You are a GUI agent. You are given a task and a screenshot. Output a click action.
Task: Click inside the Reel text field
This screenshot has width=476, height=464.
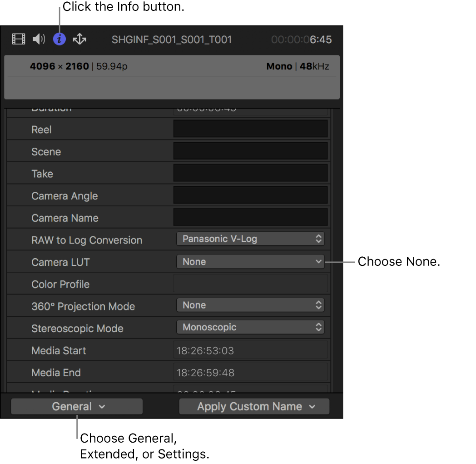(x=250, y=129)
